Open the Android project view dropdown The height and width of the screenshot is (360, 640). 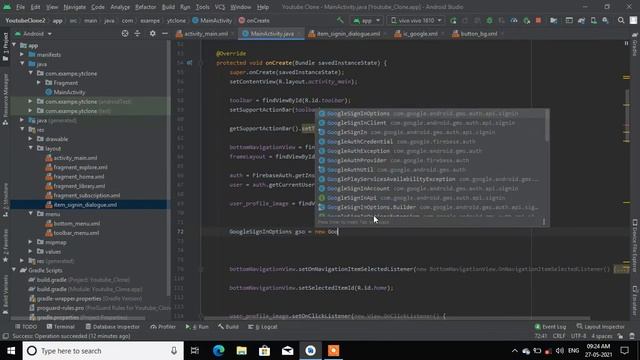33,34
